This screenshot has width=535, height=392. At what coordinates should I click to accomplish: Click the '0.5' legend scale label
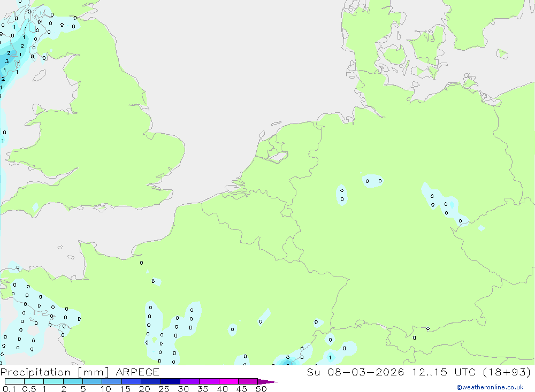click(x=29, y=389)
